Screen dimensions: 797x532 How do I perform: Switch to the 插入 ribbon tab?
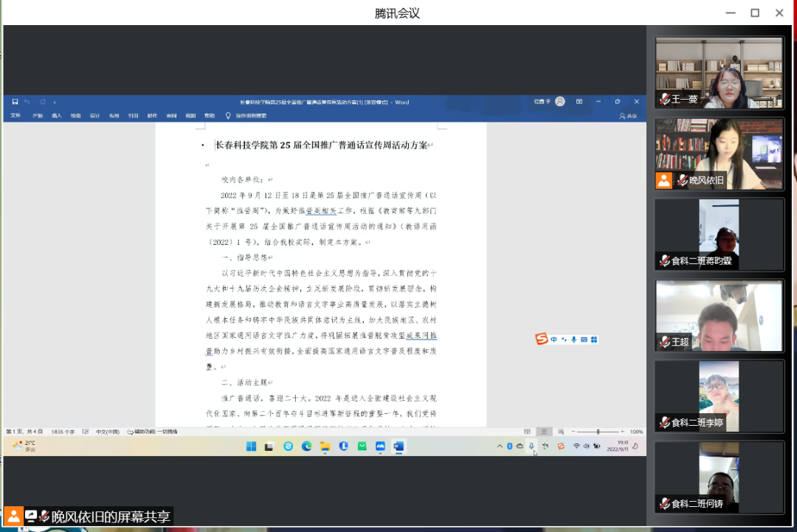pos(57,116)
